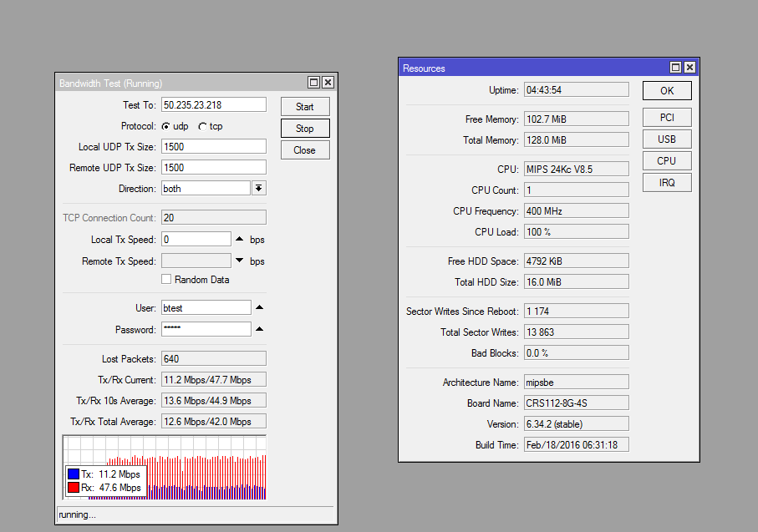Expand the Remote Tx Speed arrow
The height and width of the screenshot is (532, 758).
[240, 261]
